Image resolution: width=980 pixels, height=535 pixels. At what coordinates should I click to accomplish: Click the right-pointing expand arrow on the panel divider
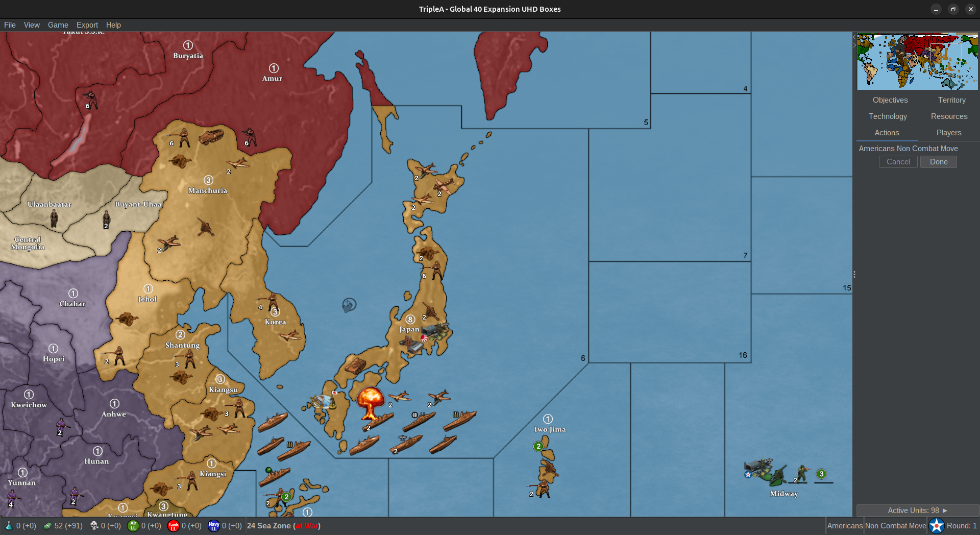click(854, 45)
